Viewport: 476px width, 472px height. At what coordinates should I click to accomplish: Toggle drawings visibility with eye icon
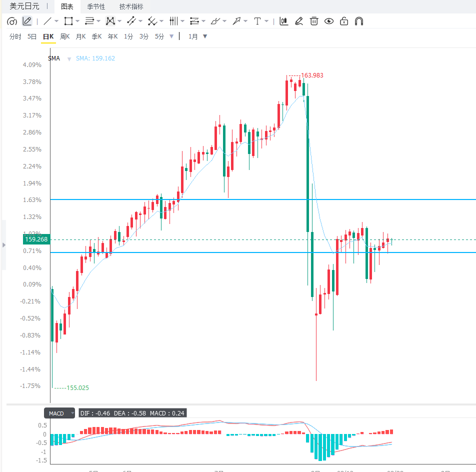(x=329, y=21)
